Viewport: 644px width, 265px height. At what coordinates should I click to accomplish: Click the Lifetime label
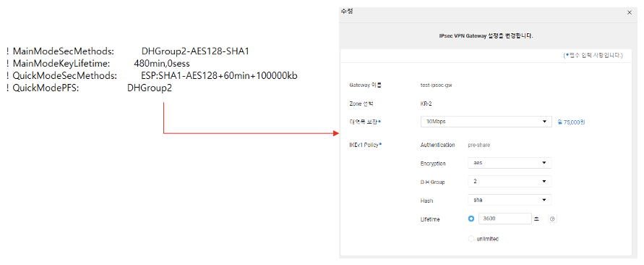point(429,219)
